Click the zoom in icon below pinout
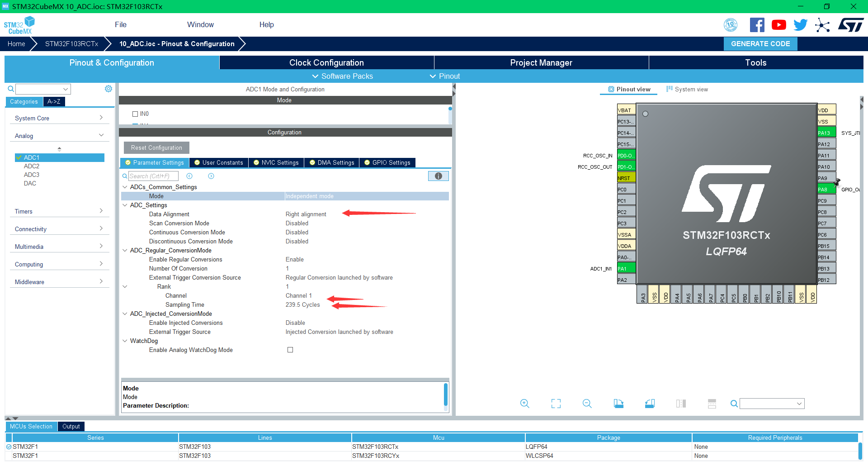 pos(524,404)
